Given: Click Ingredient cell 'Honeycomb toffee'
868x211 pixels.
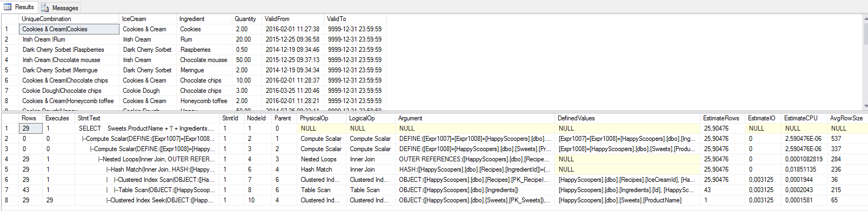Looking at the screenshot, I should (x=205, y=101).
